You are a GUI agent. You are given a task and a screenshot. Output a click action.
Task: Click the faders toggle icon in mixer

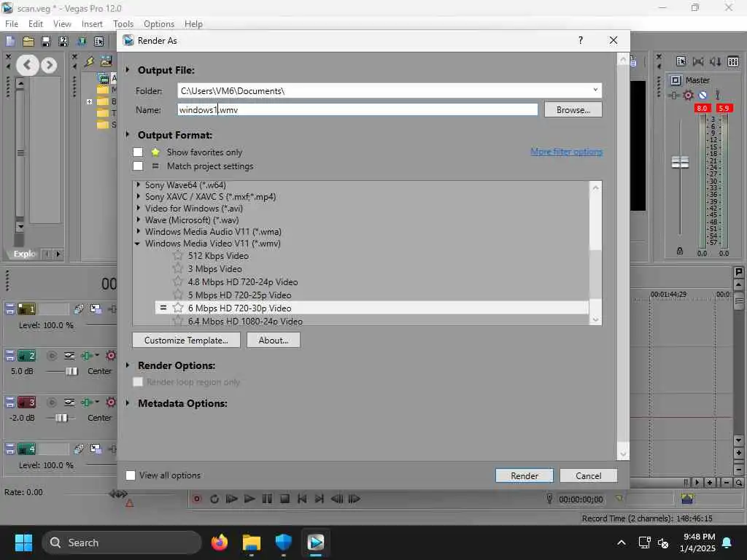733,61
